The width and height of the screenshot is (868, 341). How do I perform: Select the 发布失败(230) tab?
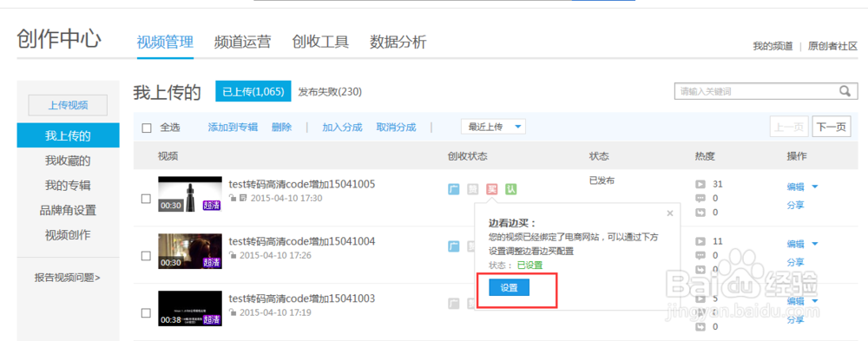tap(330, 91)
